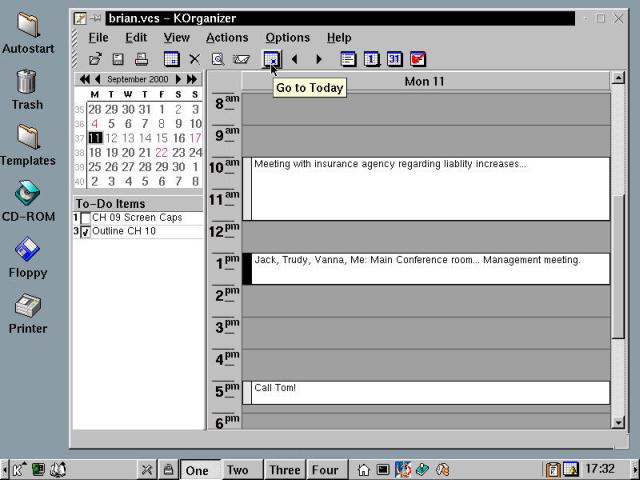640x480 pixels.
Task: Switch to list view using the toolbar icon
Action: (x=348, y=59)
